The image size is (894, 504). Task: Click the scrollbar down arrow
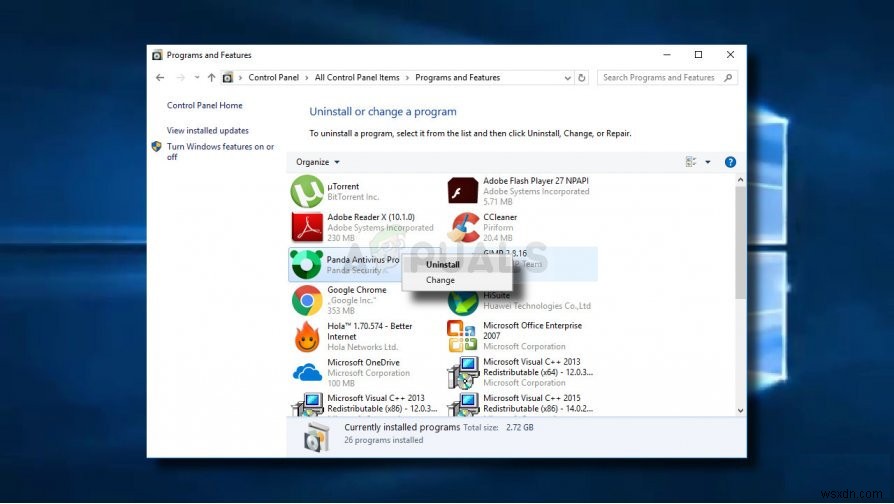pos(740,410)
